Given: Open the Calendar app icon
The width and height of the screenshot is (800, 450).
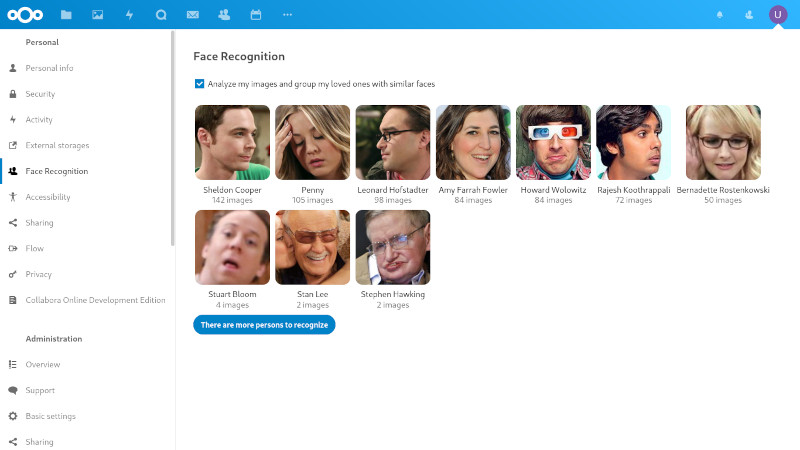Looking at the screenshot, I should coord(256,15).
